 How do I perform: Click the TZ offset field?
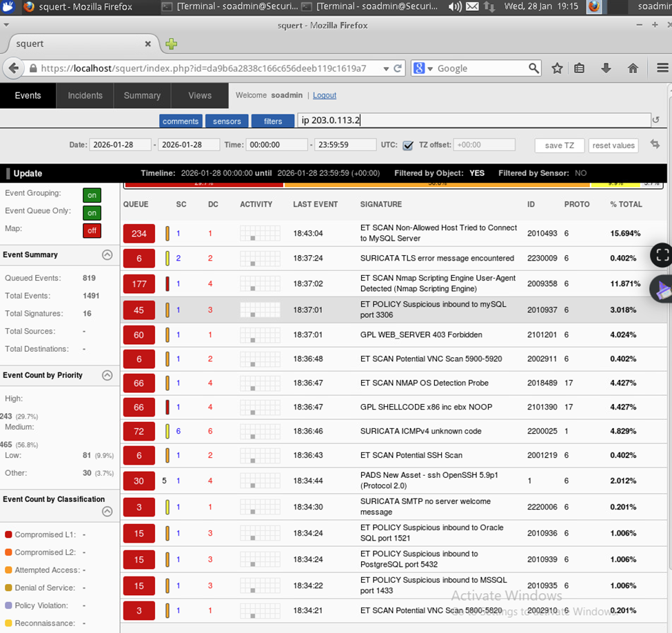(x=484, y=145)
